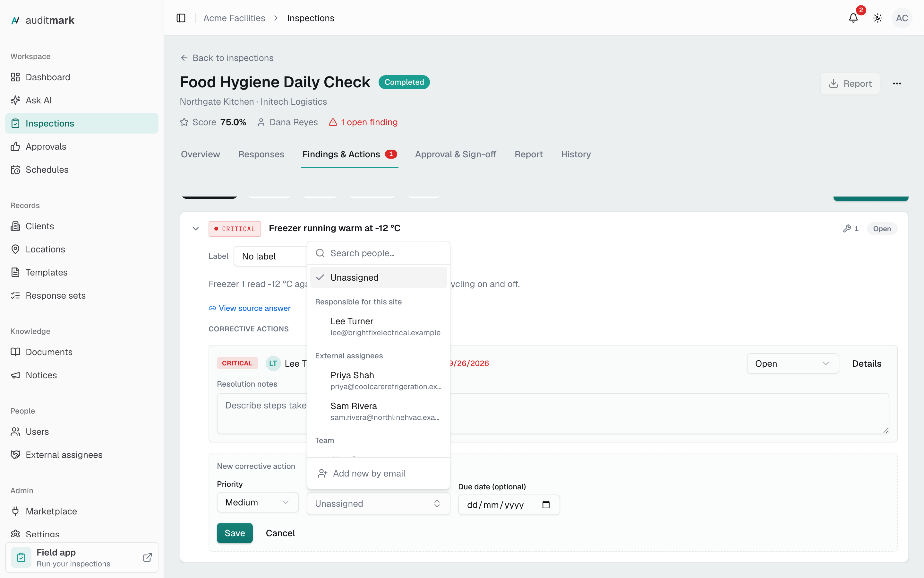
Task: Click the Inspections breadcrumb
Action: coord(311,18)
